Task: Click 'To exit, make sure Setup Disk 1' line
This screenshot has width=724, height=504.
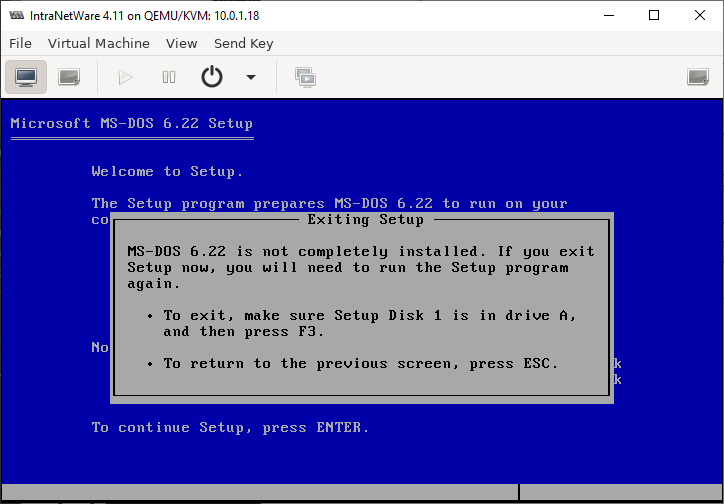Action: point(370,316)
